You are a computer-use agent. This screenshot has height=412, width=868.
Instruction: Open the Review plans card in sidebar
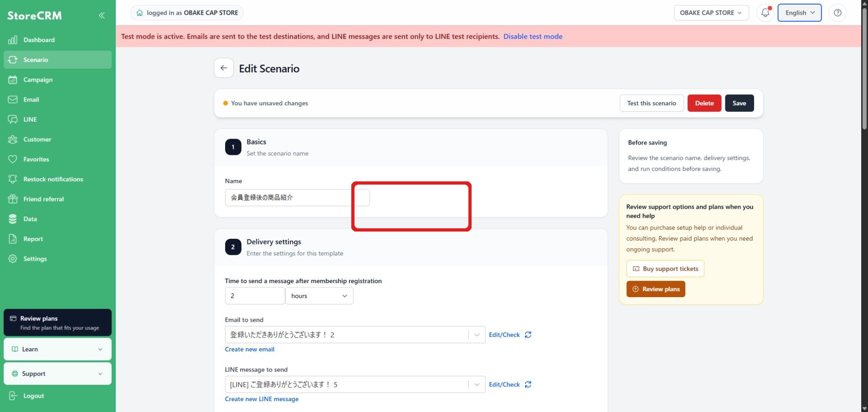click(x=57, y=323)
